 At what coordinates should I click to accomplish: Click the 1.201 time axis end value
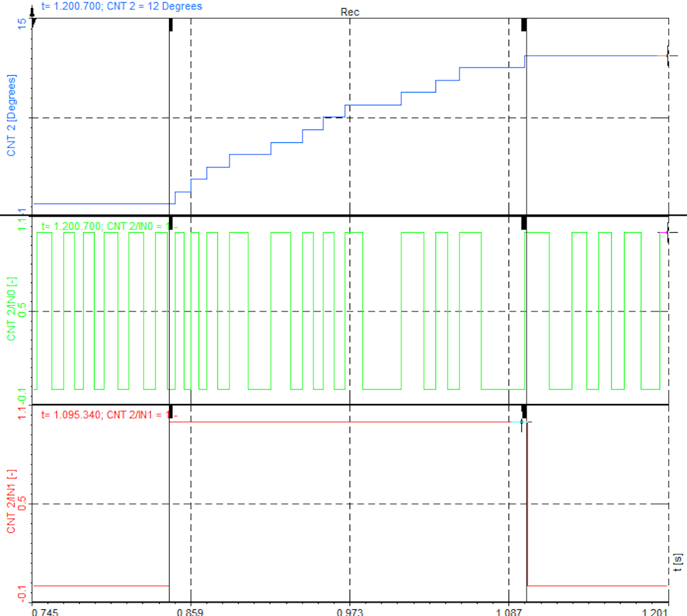coord(655,612)
